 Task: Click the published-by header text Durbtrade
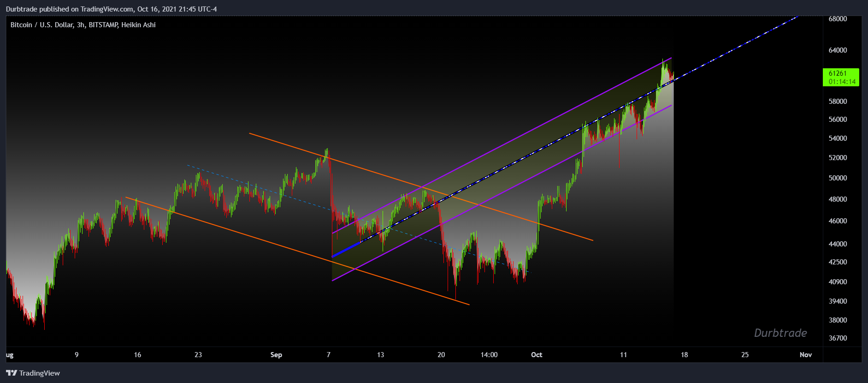[x=22, y=9]
